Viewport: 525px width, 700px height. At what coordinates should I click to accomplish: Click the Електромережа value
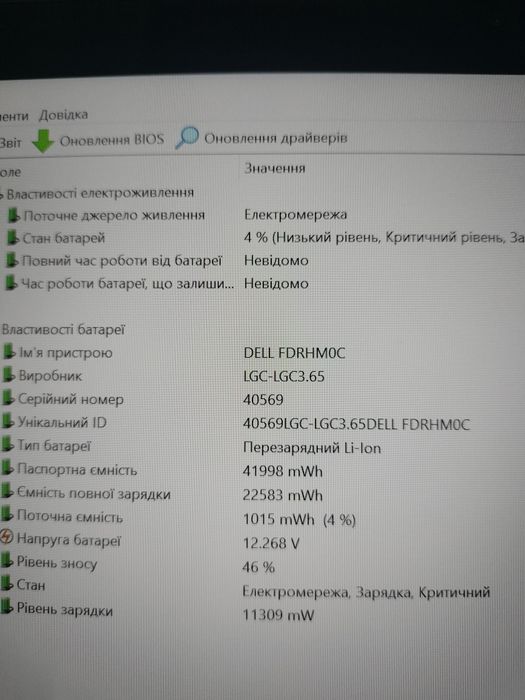(x=296, y=215)
